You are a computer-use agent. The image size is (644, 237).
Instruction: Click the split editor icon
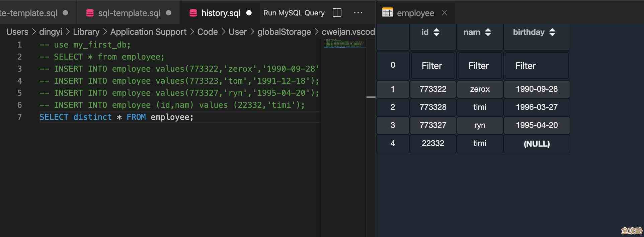(337, 13)
